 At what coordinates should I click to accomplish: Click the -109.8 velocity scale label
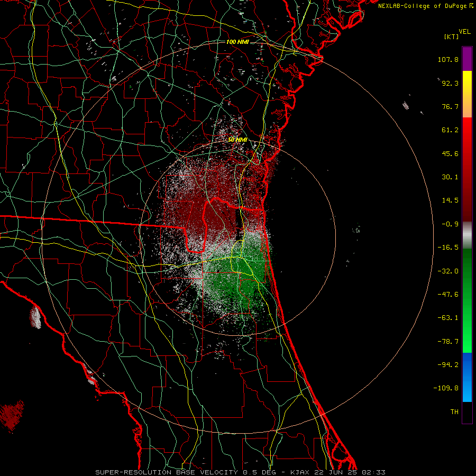point(446,388)
